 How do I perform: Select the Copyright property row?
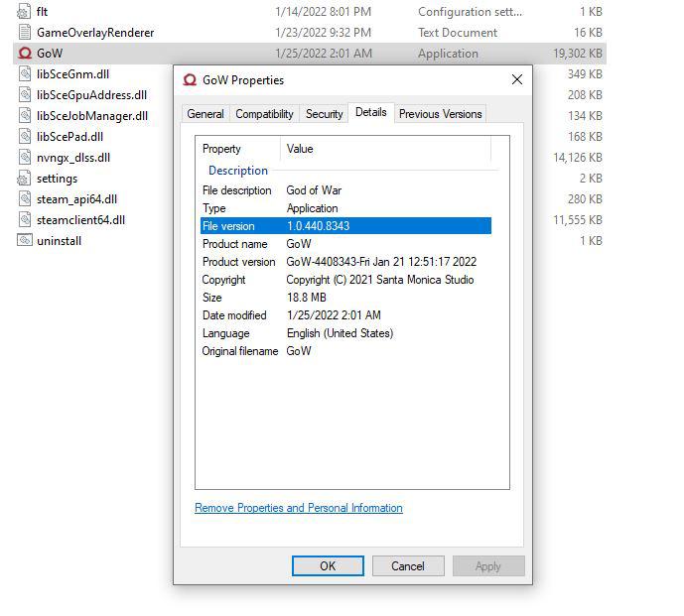point(342,280)
